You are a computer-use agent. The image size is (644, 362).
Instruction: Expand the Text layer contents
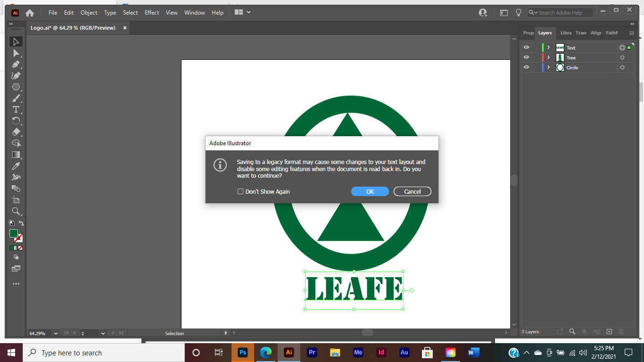pyautogui.click(x=548, y=47)
